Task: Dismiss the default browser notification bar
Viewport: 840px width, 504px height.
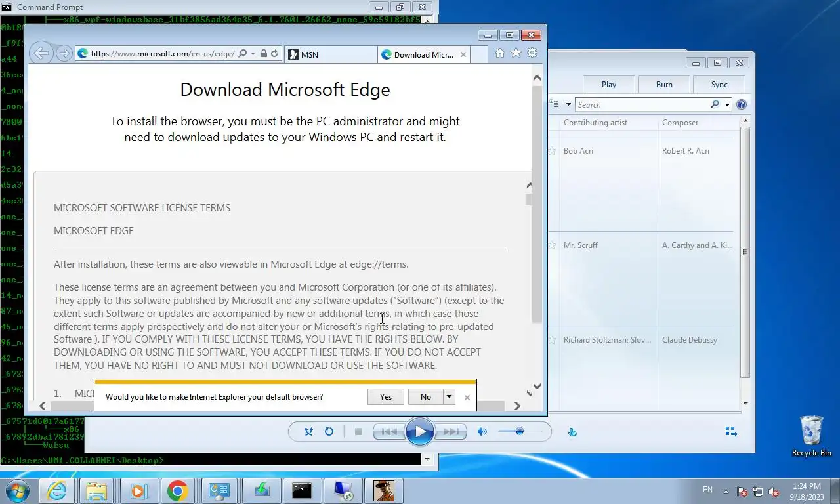Action: tap(467, 397)
